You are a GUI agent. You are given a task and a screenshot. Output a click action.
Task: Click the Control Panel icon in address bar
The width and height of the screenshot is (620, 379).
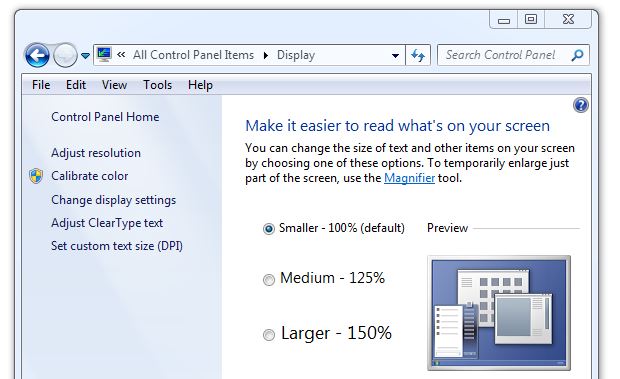104,55
